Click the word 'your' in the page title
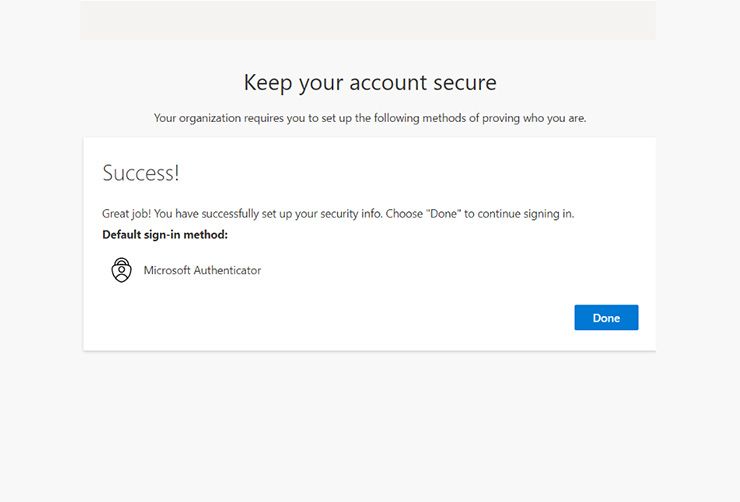 click(x=321, y=84)
